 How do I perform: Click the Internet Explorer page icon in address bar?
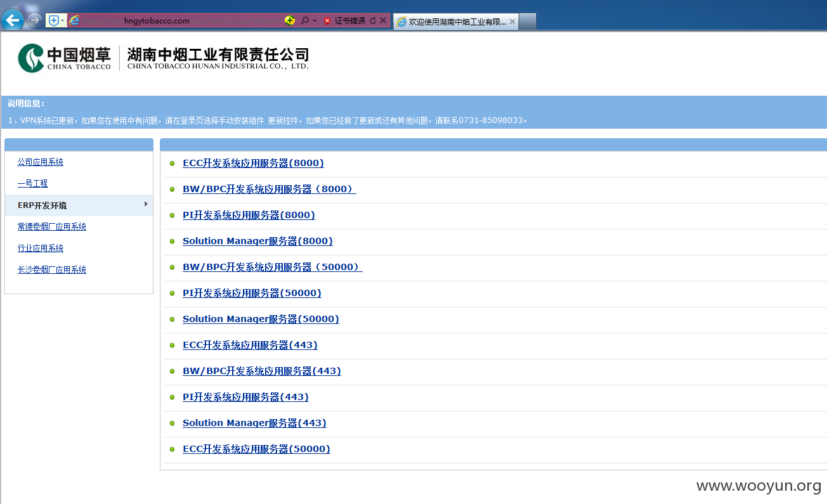click(74, 20)
